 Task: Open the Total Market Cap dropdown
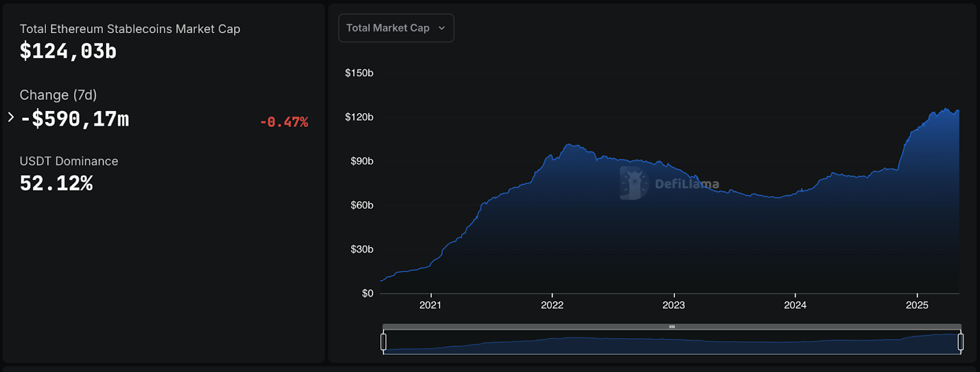pos(396,28)
